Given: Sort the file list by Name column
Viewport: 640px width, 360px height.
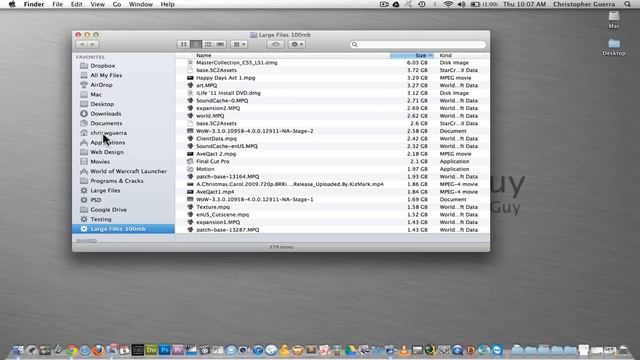Looking at the screenshot, I should point(204,55).
